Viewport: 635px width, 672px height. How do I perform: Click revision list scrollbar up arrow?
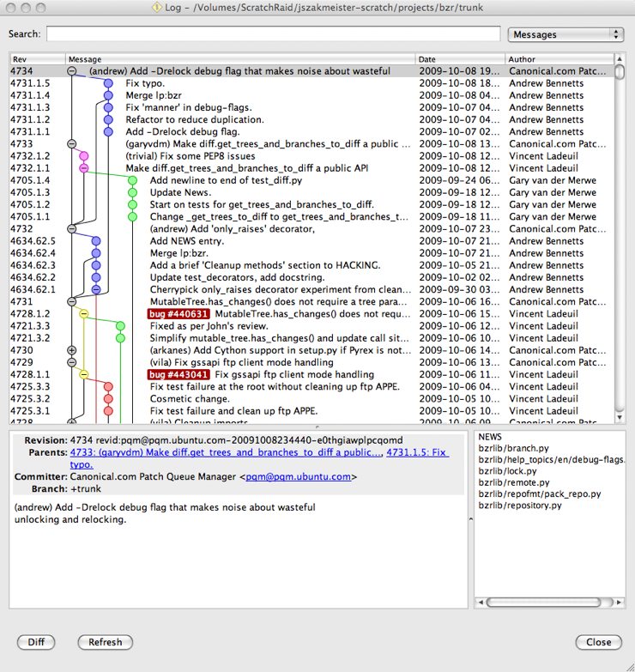(620, 58)
